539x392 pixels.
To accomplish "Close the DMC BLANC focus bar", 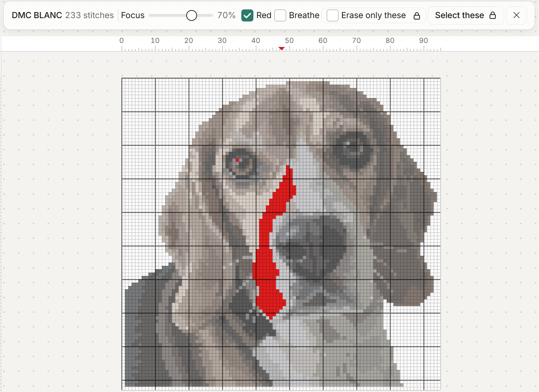I will 517,15.
